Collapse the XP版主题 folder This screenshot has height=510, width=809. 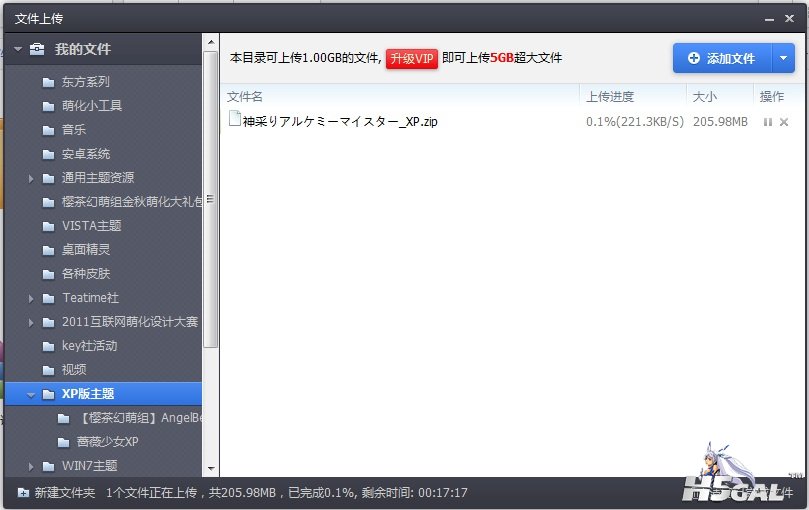(x=32, y=395)
